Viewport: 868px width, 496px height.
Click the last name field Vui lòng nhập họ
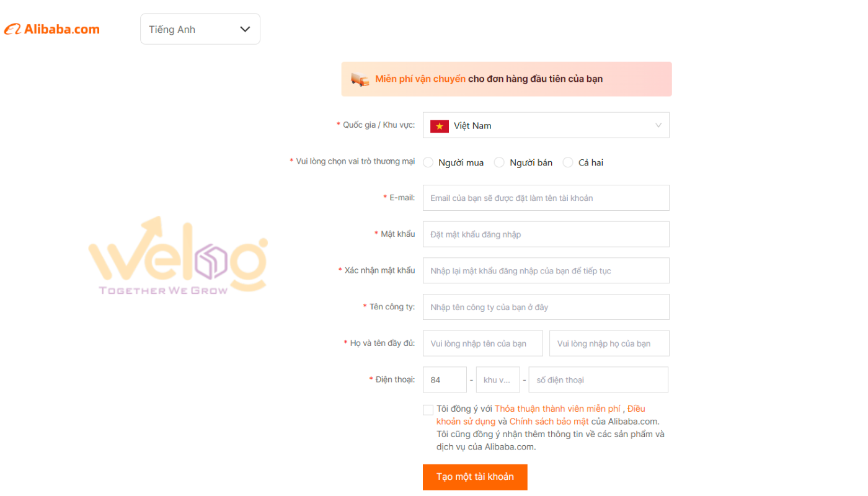coord(609,343)
